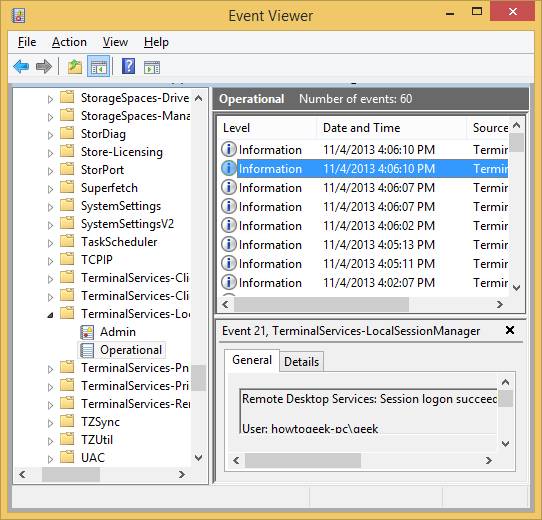Click event details scroll right arrow
This screenshot has height=520, width=542.
click(488, 461)
